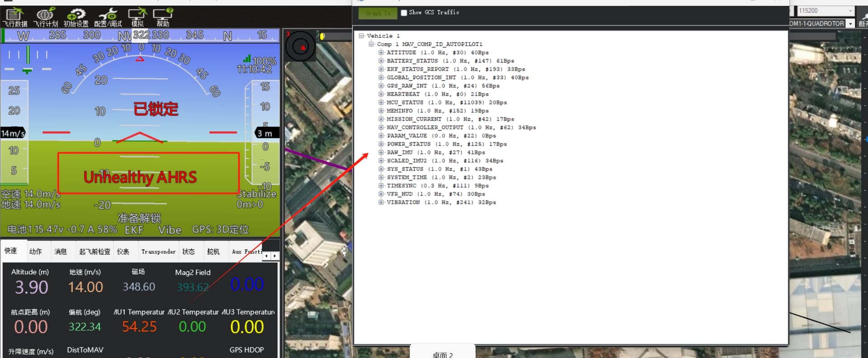Click the Vibe status label in HUD
868x358 pixels.
tap(170, 229)
